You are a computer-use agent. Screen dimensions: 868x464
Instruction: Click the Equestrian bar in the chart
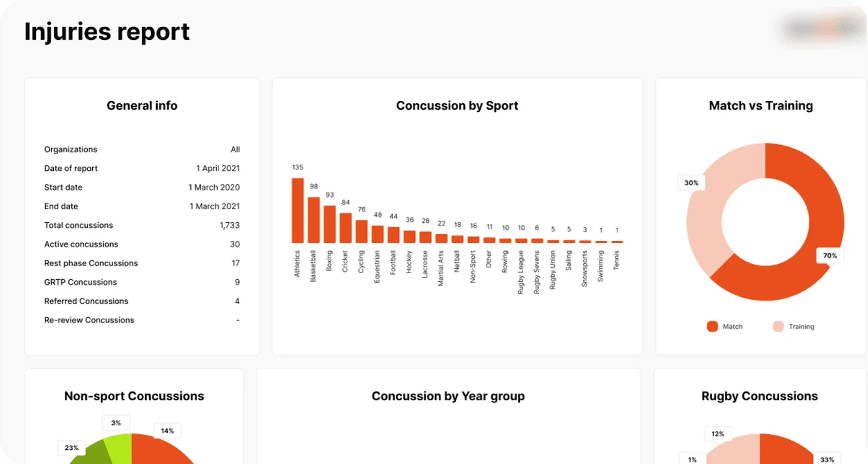pyautogui.click(x=378, y=234)
